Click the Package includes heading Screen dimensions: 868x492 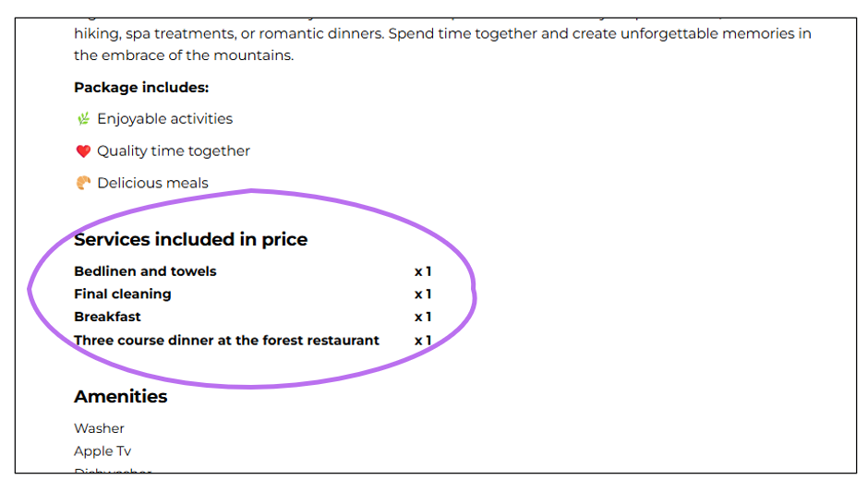click(141, 88)
